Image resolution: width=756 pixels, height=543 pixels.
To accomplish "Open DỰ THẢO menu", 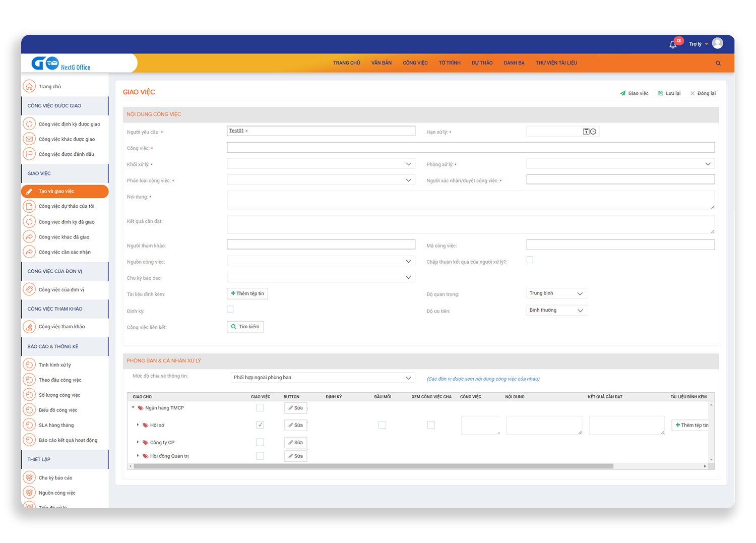I will click(x=482, y=63).
